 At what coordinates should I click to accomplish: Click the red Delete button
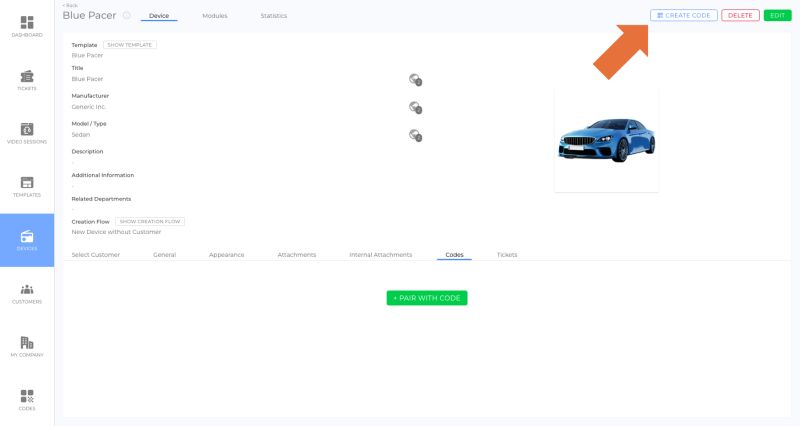pyautogui.click(x=740, y=15)
